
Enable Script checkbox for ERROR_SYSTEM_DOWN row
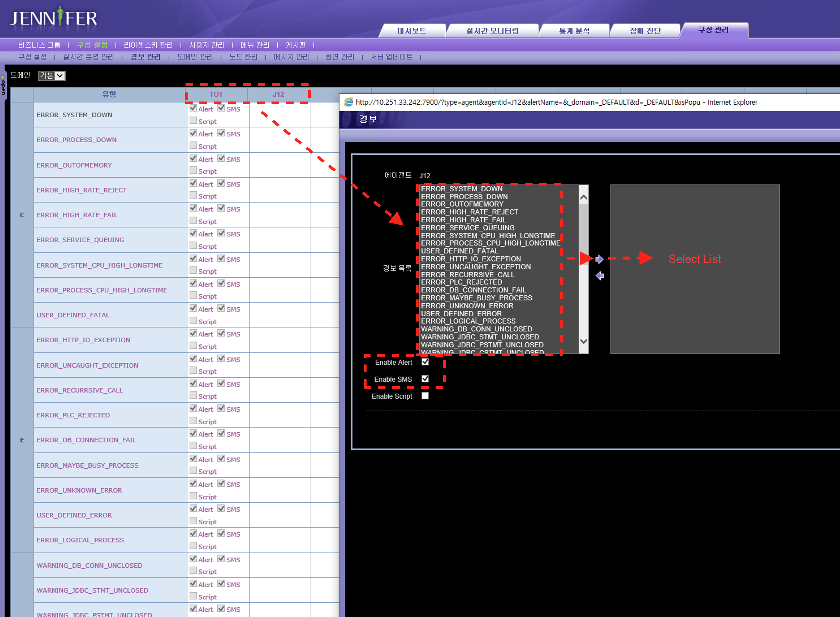(193, 121)
